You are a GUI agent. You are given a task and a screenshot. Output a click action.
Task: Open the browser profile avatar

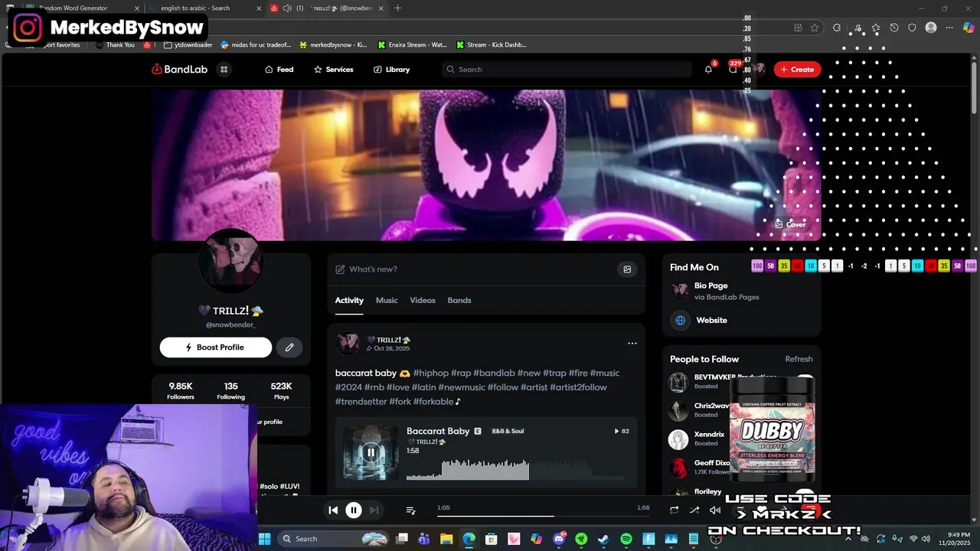[931, 28]
